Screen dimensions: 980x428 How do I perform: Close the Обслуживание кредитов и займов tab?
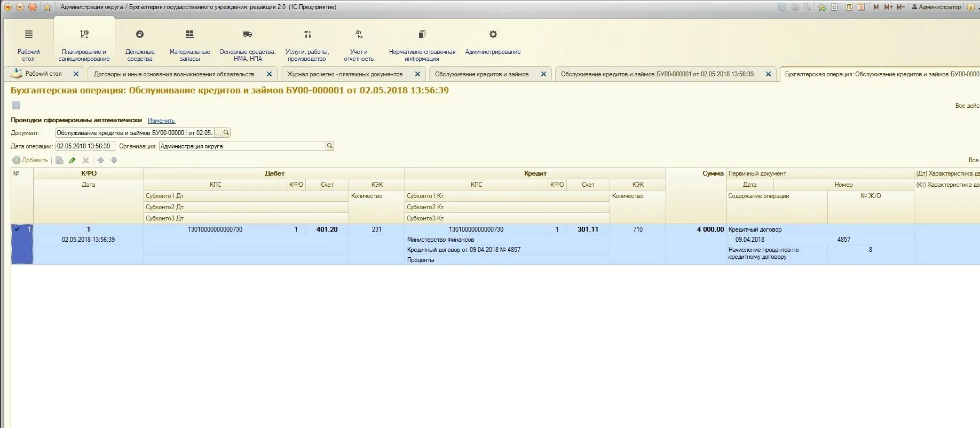pyautogui.click(x=543, y=74)
